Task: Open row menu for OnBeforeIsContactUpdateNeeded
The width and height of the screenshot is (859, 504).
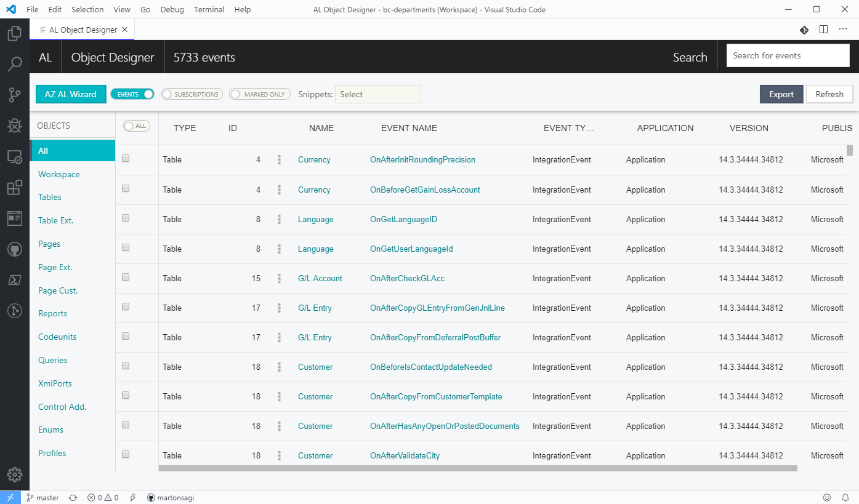Action: [x=280, y=367]
